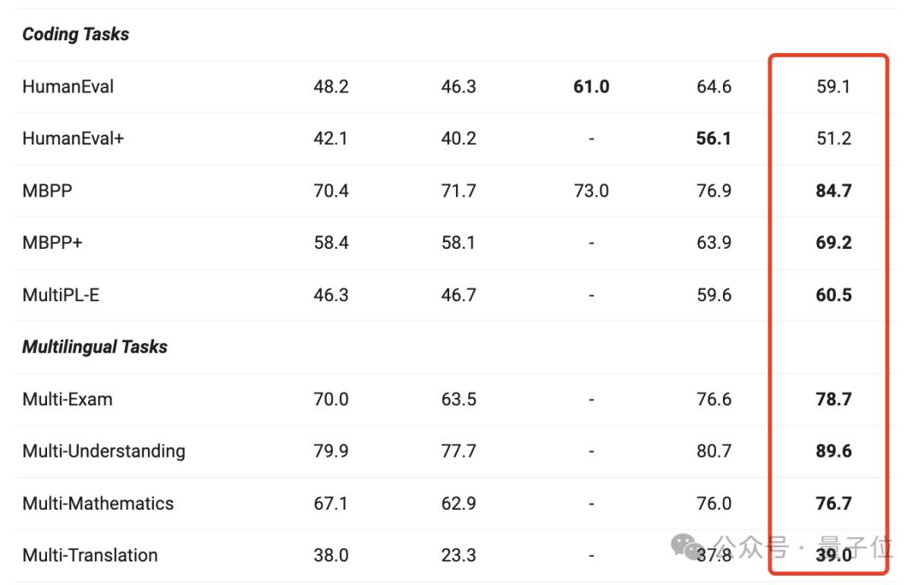Screen dimensions: 924x585
Task: Select the MBPP+ row label
Action: click(52, 243)
